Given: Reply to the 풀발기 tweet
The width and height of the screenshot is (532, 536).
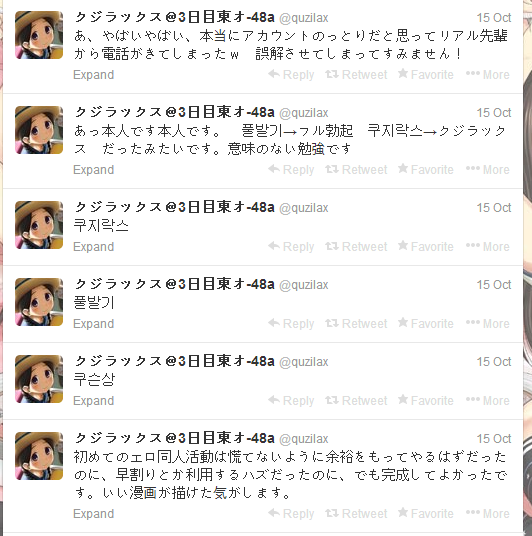Looking at the screenshot, I should point(291,323).
